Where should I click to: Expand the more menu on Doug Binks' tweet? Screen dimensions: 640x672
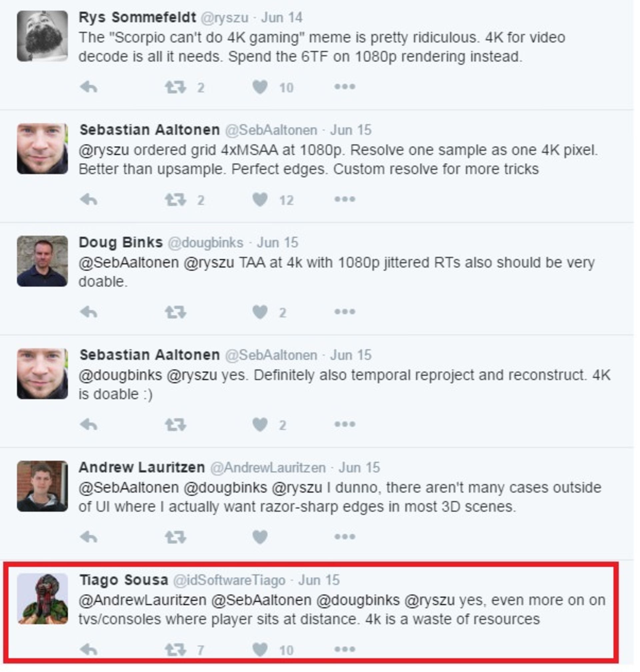(345, 312)
